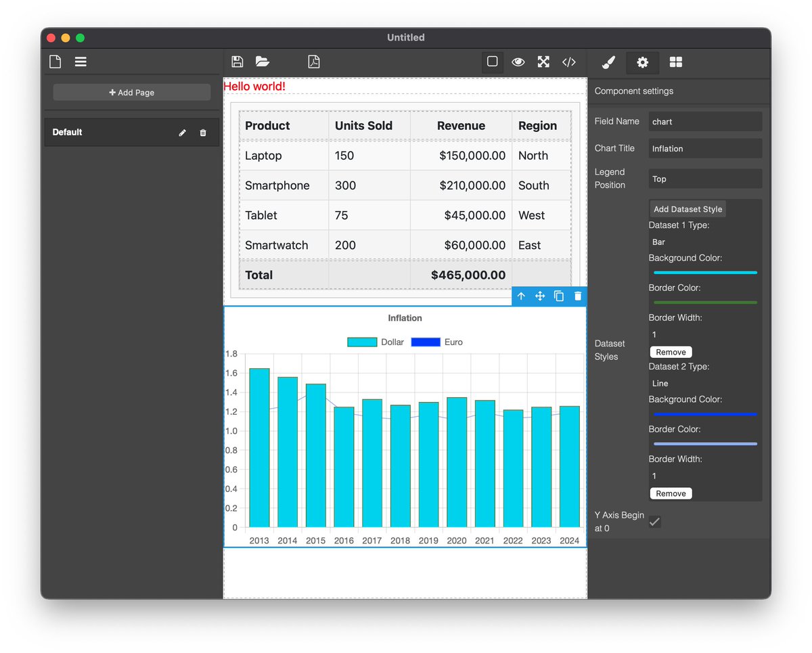Open the hamburger list menu icon
Viewport: 812px width, 653px height.
coord(81,62)
